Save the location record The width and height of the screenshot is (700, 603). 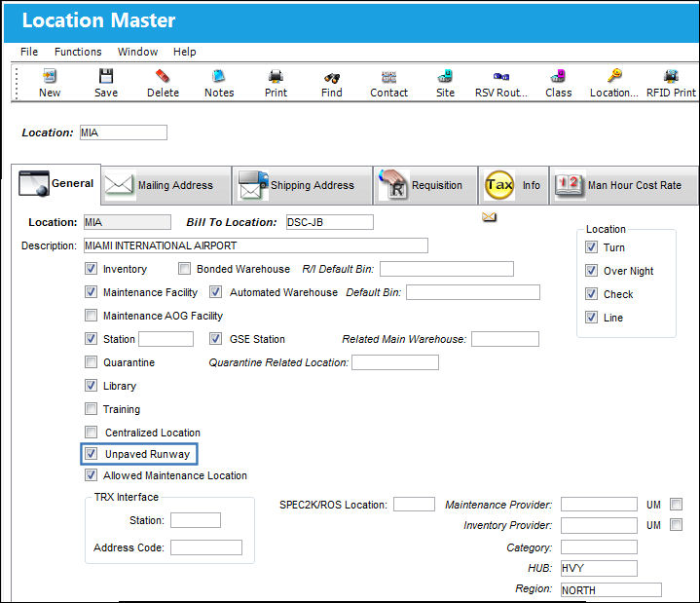tap(106, 83)
